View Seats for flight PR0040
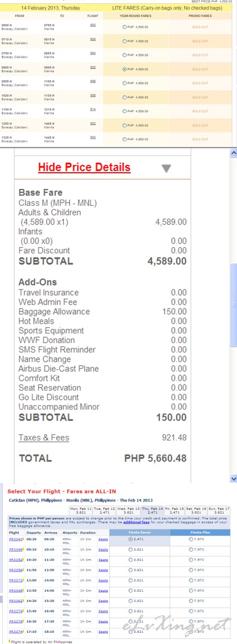The image size is (237, 644). click(103, 539)
